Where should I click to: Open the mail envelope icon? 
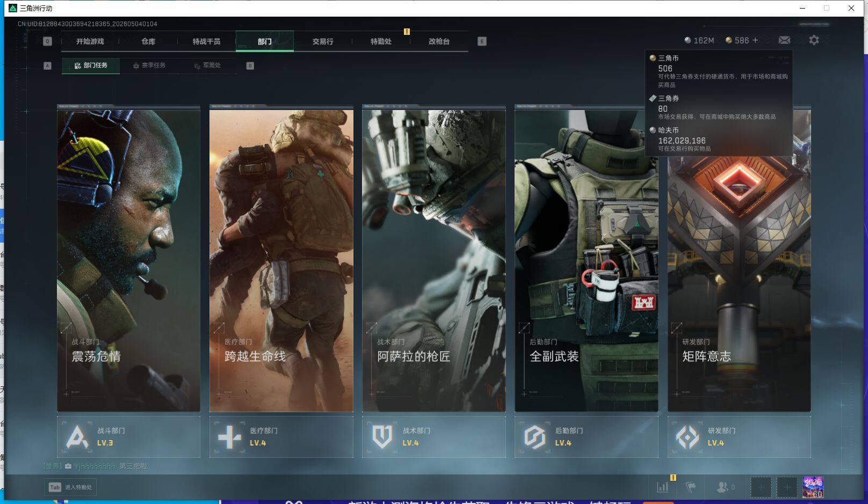(784, 40)
